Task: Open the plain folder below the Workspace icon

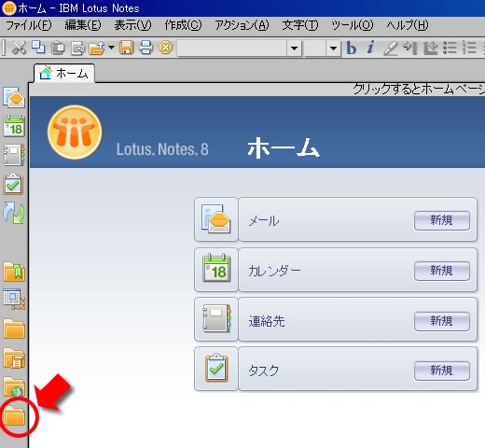Action: 14,329
